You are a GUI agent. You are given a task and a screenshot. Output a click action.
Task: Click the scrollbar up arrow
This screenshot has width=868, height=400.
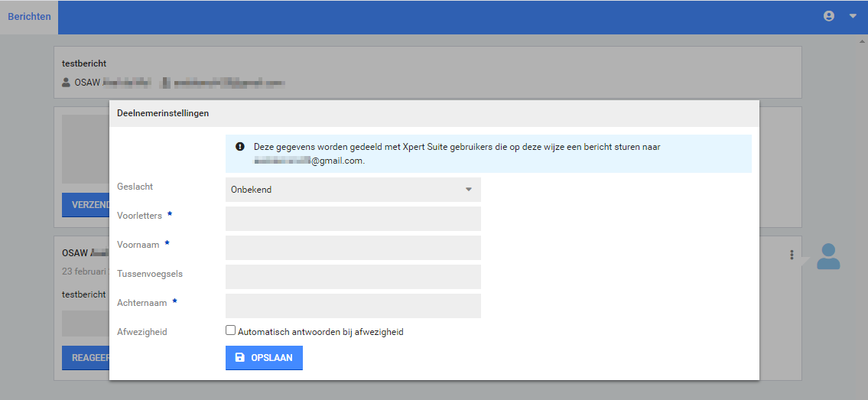(863, 40)
